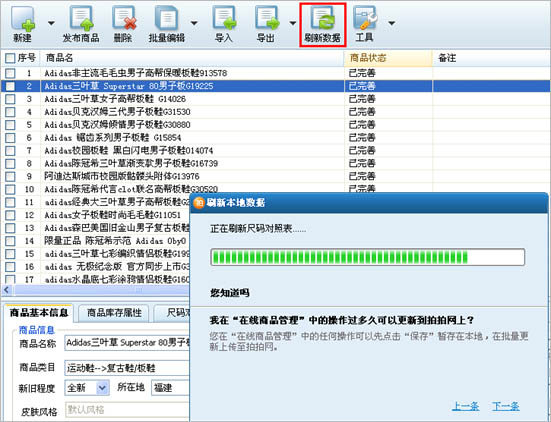551x422 pixels.
Task: Check the checkbox for row 4
Action: [x=10, y=112]
